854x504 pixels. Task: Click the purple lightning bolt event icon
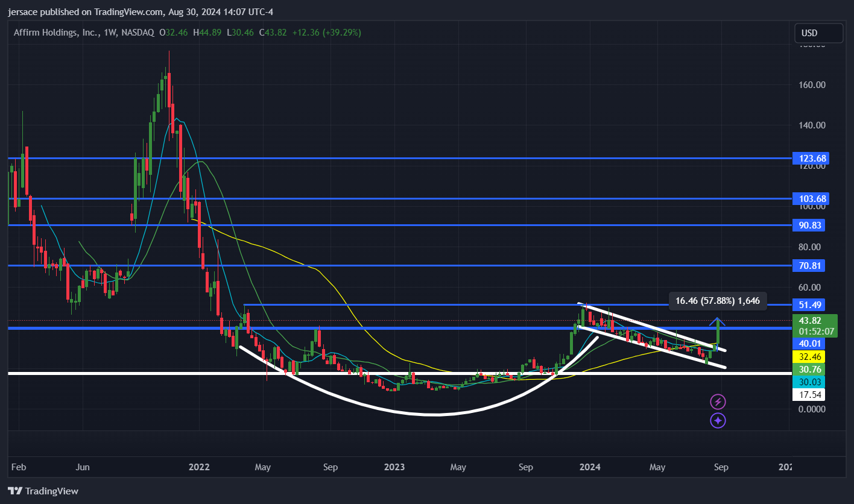[718, 402]
